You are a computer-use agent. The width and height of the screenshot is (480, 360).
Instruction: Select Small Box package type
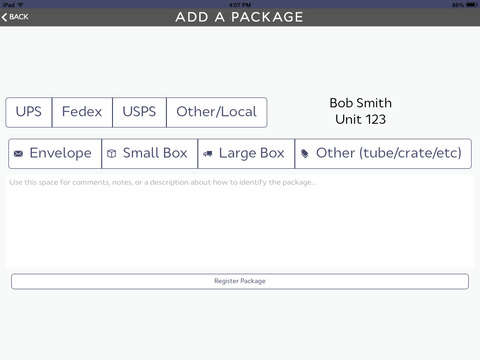pyautogui.click(x=150, y=154)
